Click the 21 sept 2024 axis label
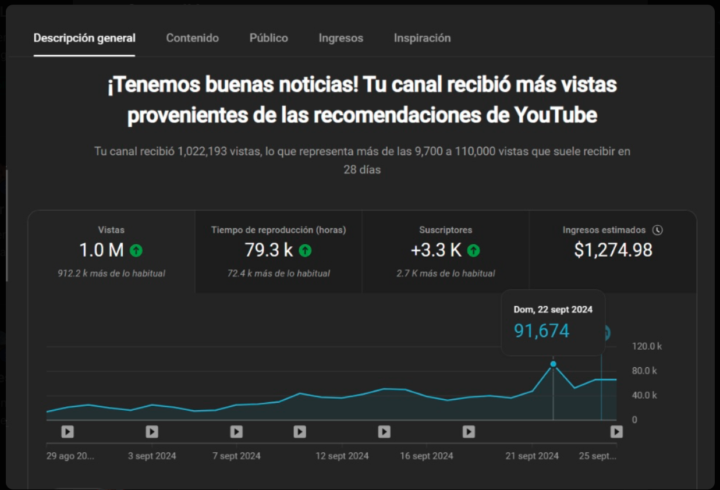720x490 pixels. click(532, 456)
